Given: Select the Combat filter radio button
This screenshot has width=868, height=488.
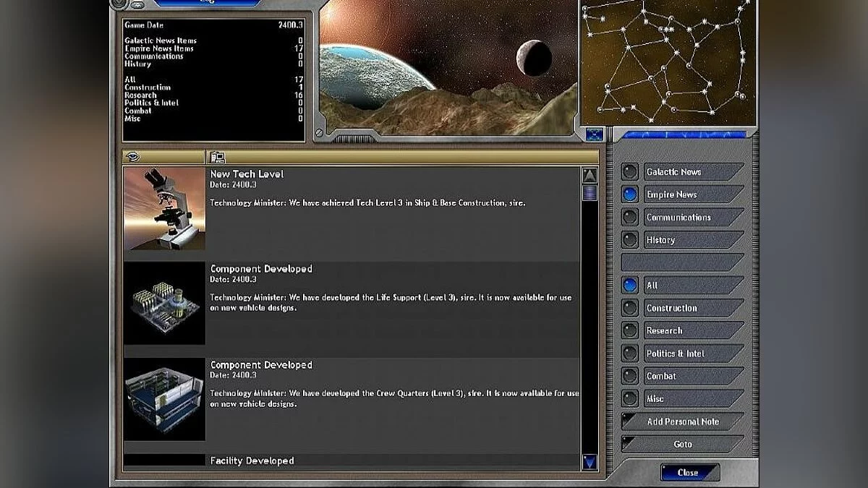Looking at the screenshot, I should (x=630, y=376).
